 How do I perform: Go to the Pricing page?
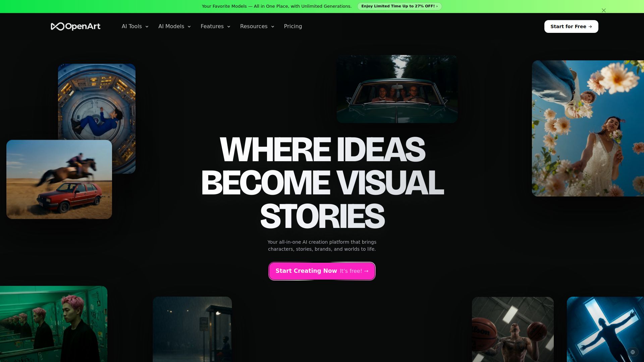(293, 26)
